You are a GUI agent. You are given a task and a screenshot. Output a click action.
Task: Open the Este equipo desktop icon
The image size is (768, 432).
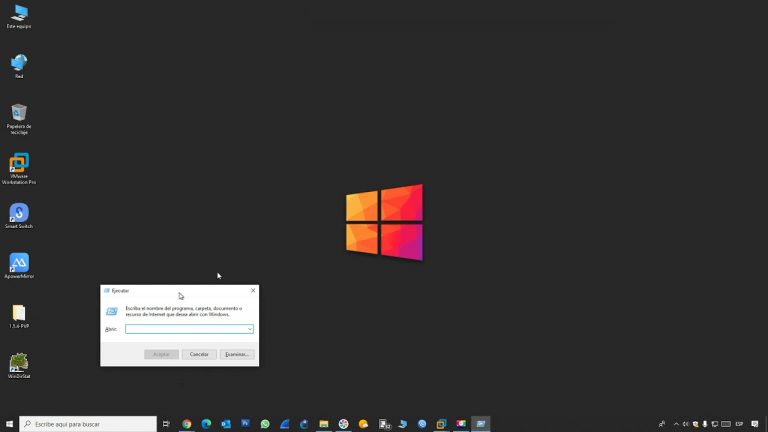[19, 16]
